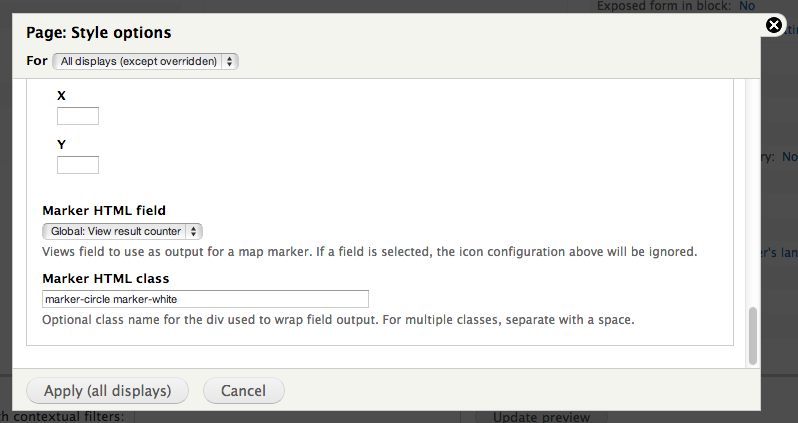798x423 pixels.
Task: Apply settings to all displays
Action: [107, 390]
